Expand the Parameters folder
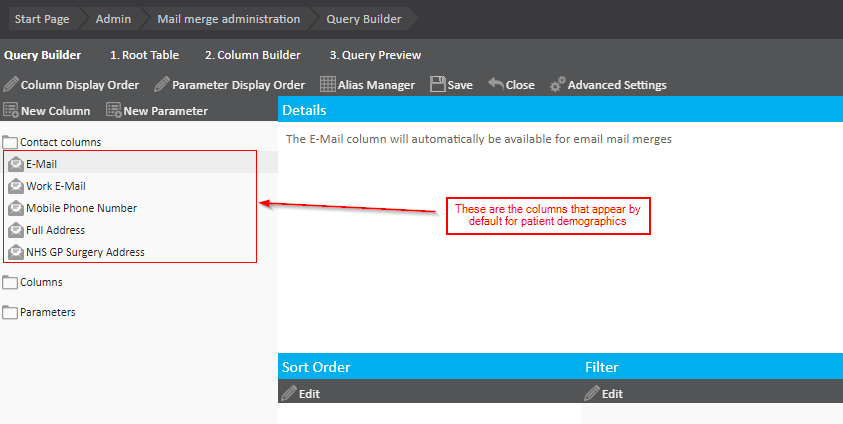Viewport: 843px width, 424px height. click(11, 312)
